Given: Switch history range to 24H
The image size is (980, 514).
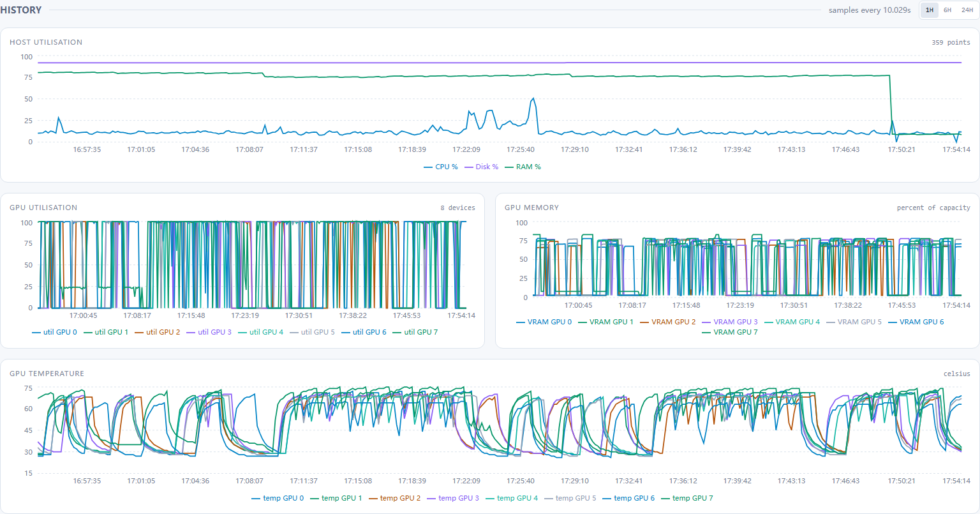Looking at the screenshot, I should click(967, 10).
